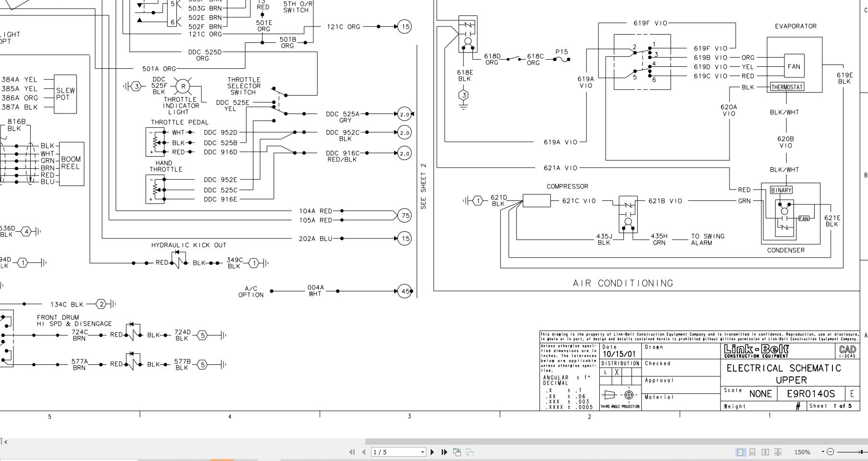Click the next view icon on the bottom toolbar
Viewport: 868px width, 461px height.
click(x=470, y=452)
